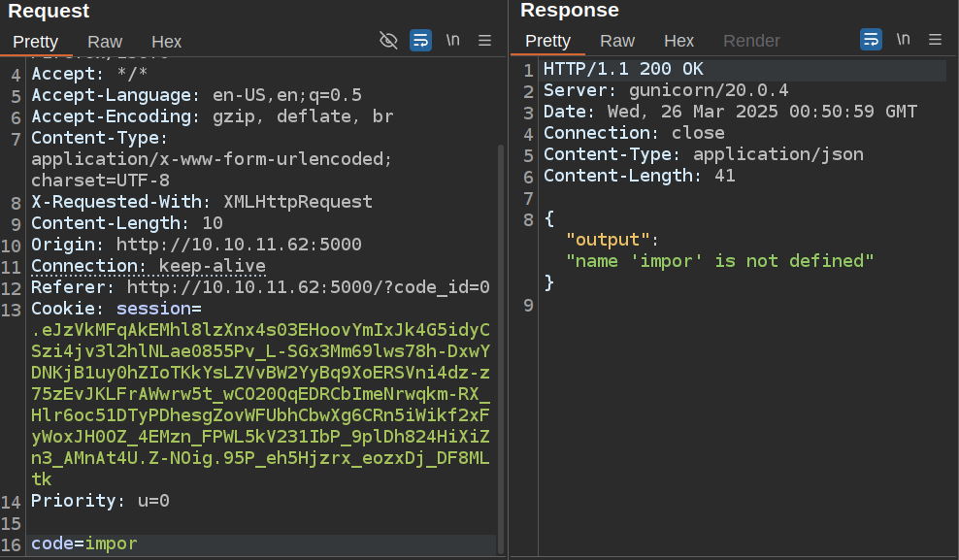Viewport: 959px width, 560px height.
Task: Click the HTTP/1.1 200 OK status line
Action: (x=623, y=69)
